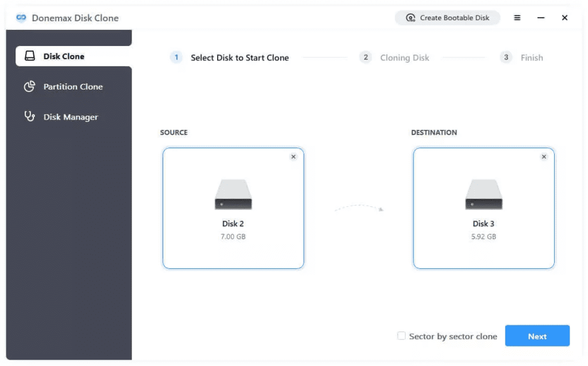The image size is (588, 366).
Task: Click Create Bootable Disk
Action: [447, 18]
